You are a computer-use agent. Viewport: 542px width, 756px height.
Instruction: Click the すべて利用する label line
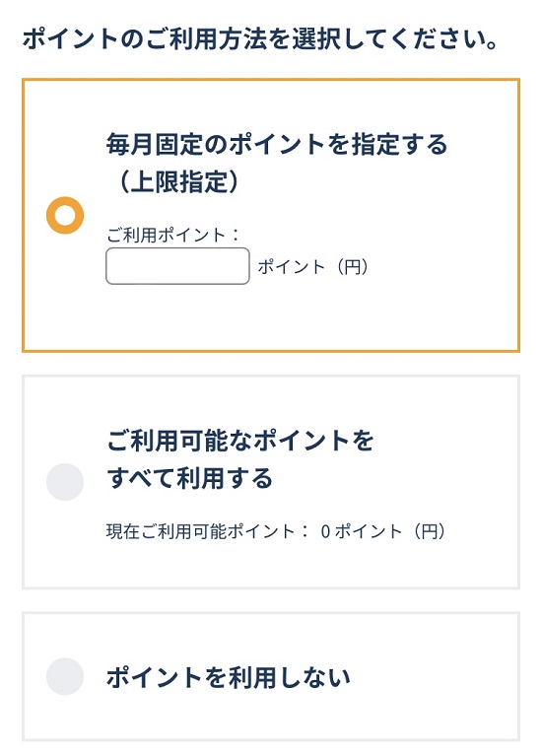189,478
